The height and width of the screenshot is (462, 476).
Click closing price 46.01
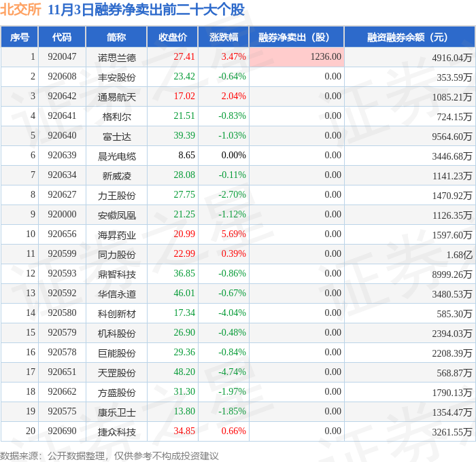184,294
